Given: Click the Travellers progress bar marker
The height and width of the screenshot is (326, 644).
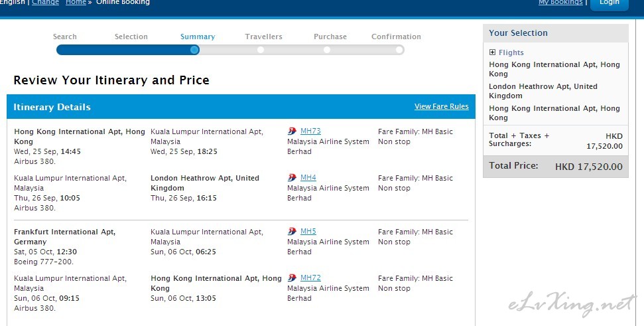Looking at the screenshot, I should 261,50.
